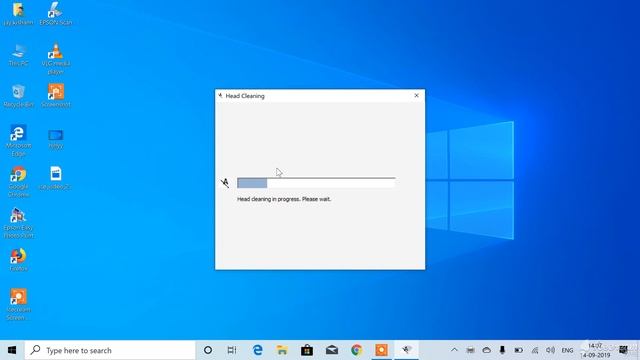Image resolution: width=640 pixels, height=360 pixels.
Task: Open the volume speaker tray icon
Action: click(550, 350)
